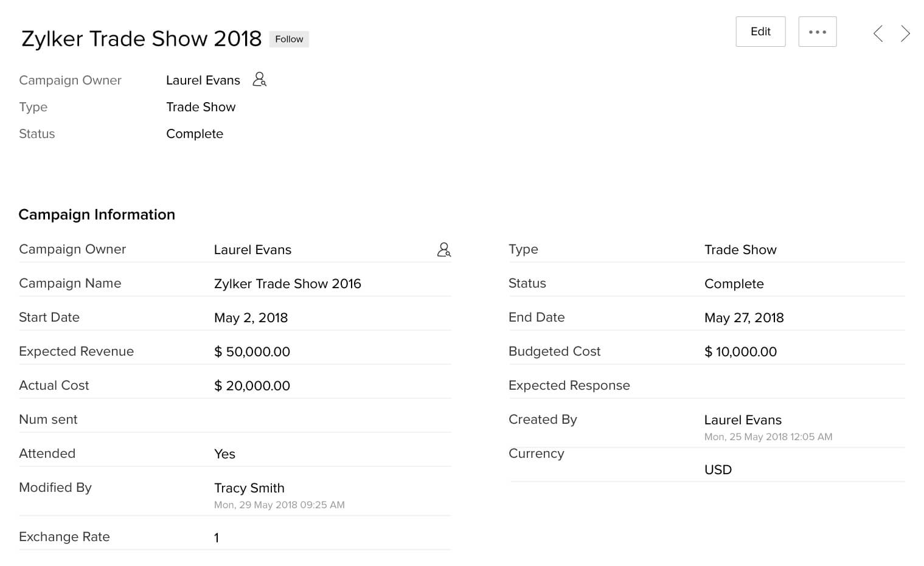The image size is (924, 566).
Task: Open the three-dots more options menu
Action: (x=818, y=32)
